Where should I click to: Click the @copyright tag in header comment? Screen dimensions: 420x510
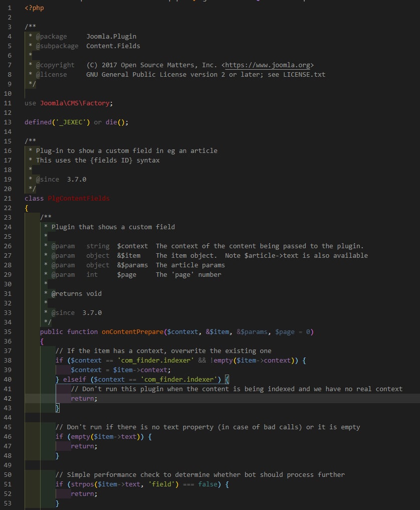tap(55, 65)
